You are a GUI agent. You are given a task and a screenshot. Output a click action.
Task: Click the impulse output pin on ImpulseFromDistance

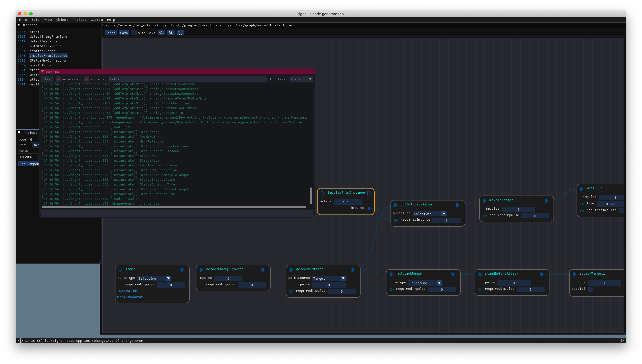click(369, 208)
